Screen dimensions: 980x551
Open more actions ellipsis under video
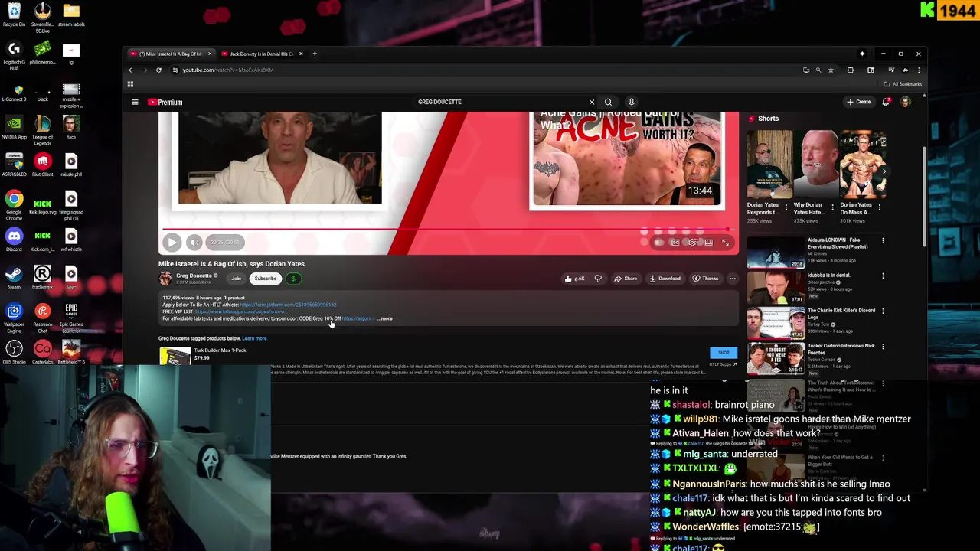click(x=733, y=279)
